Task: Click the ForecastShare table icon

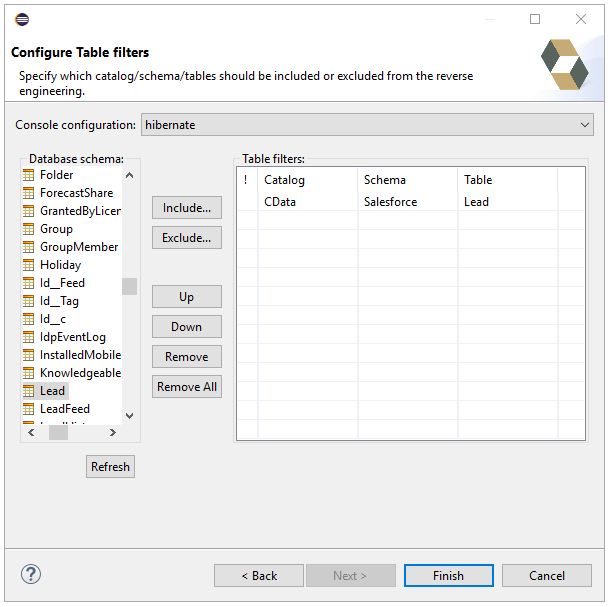Action: [30, 193]
